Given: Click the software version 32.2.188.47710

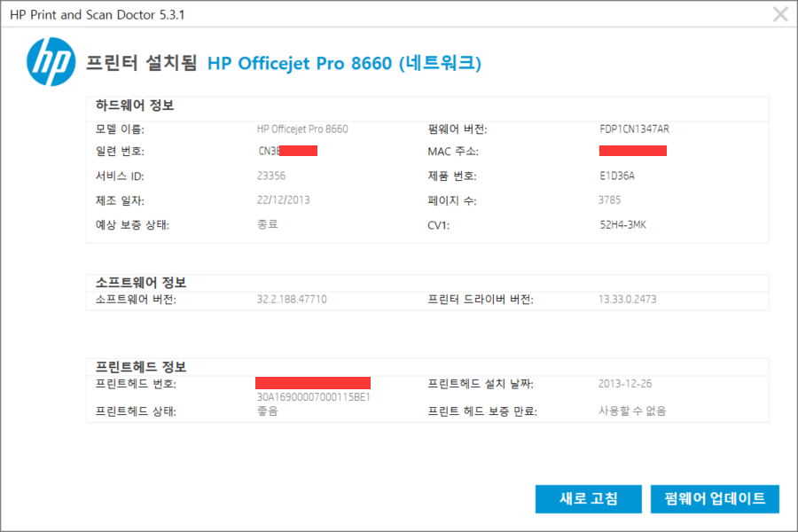Looking at the screenshot, I should [x=292, y=300].
